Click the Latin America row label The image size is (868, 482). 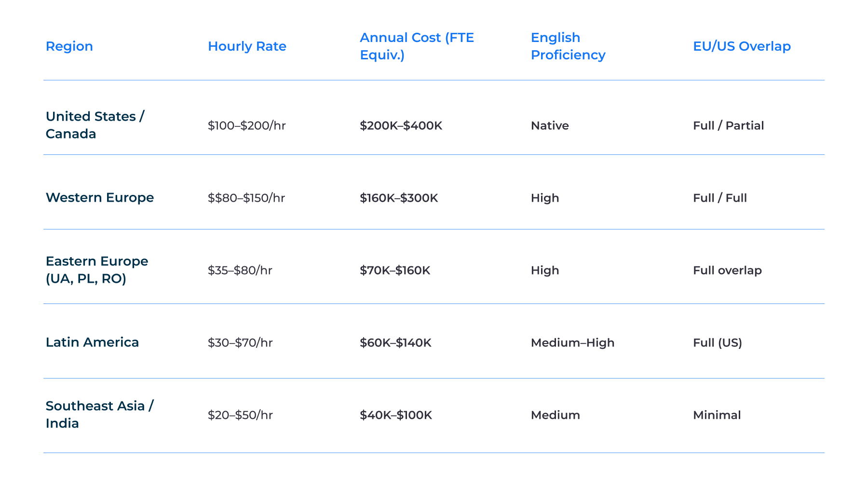[x=92, y=342]
